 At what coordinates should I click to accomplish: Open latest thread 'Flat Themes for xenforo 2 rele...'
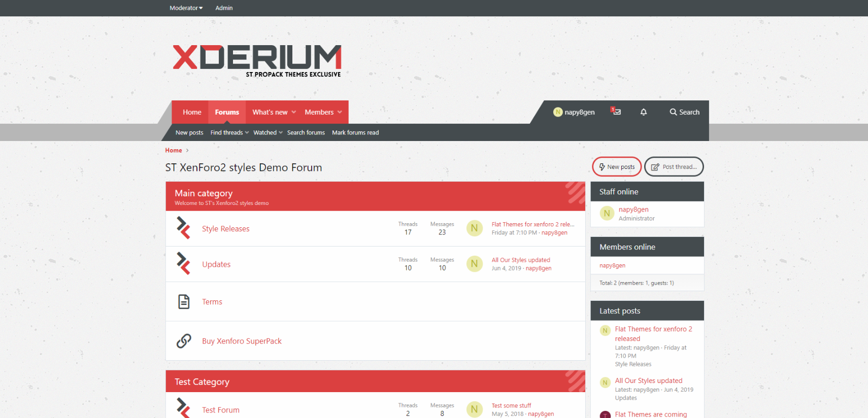(x=533, y=224)
